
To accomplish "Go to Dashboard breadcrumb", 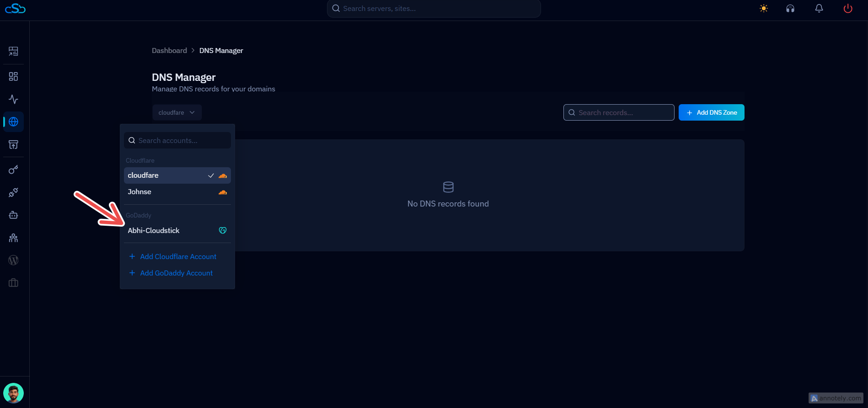I will (x=169, y=51).
